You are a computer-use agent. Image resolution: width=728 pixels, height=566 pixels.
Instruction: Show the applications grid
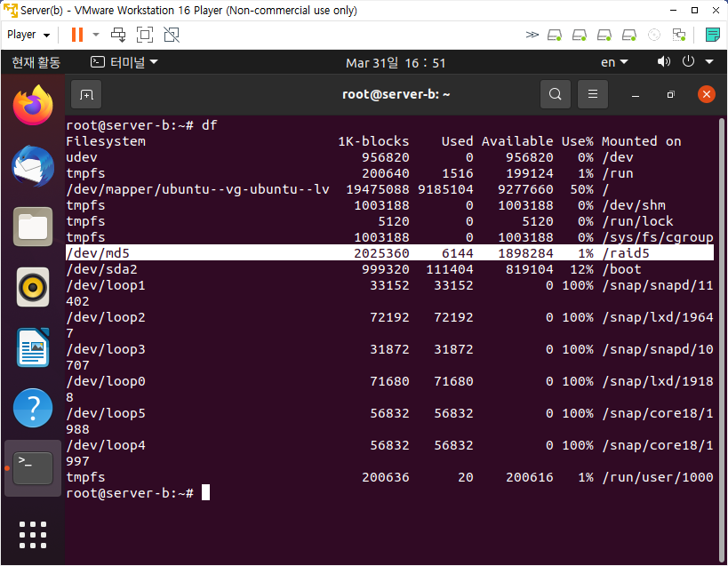click(33, 534)
